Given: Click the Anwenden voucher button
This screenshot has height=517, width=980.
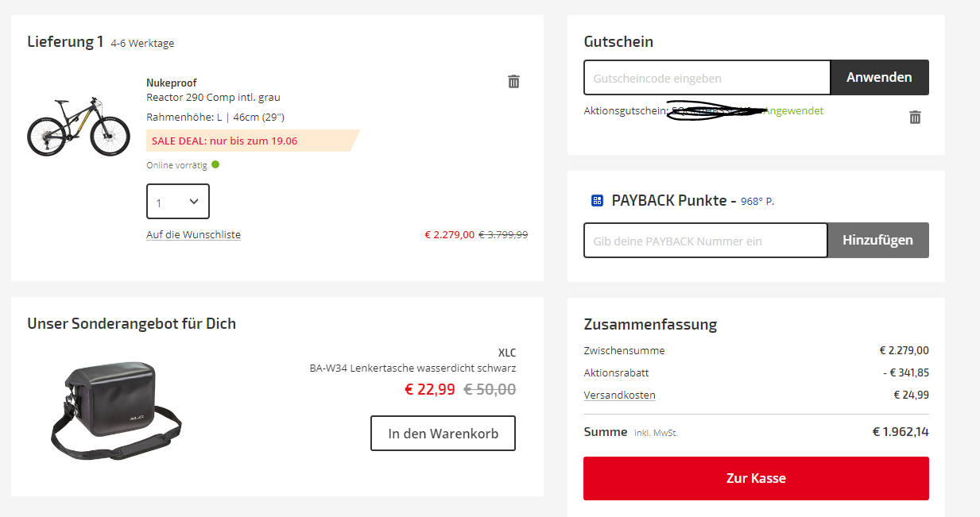Looking at the screenshot, I should (x=879, y=78).
